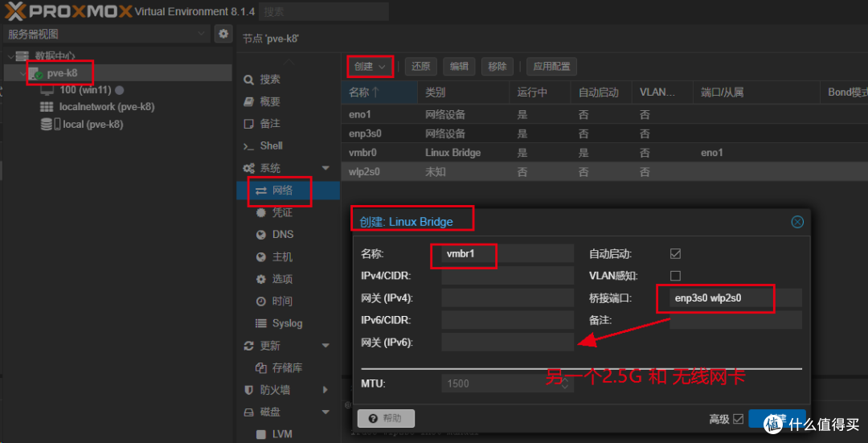The image size is (868, 443).
Task: Click the 编辑 edit button
Action: click(x=459, y=67)
